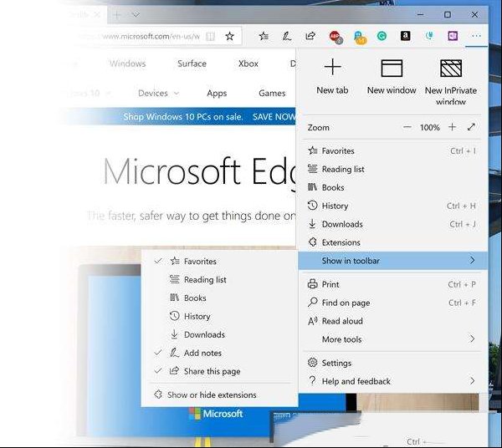Select Read aloud in the menu

[392, 321]
